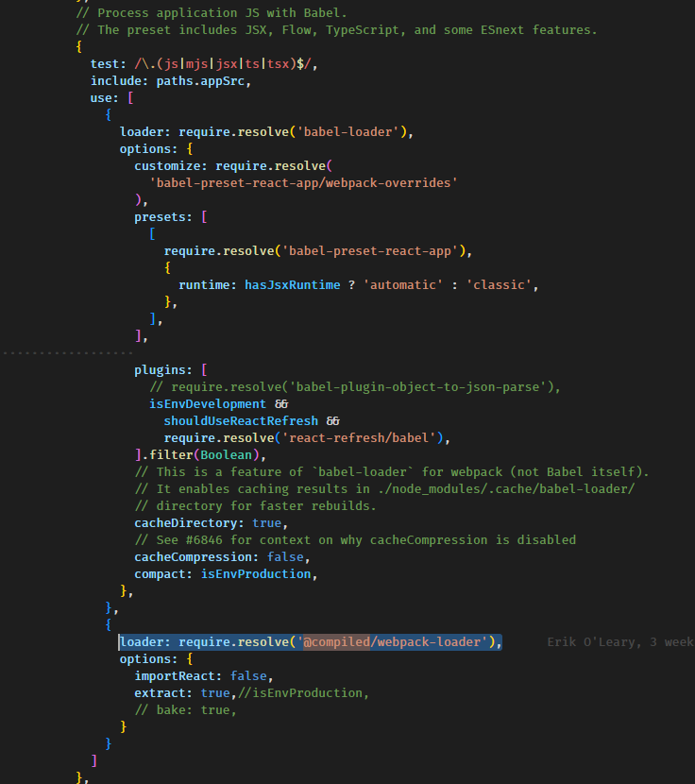Click the Boolean argument in filter

[x=226, y=455]
